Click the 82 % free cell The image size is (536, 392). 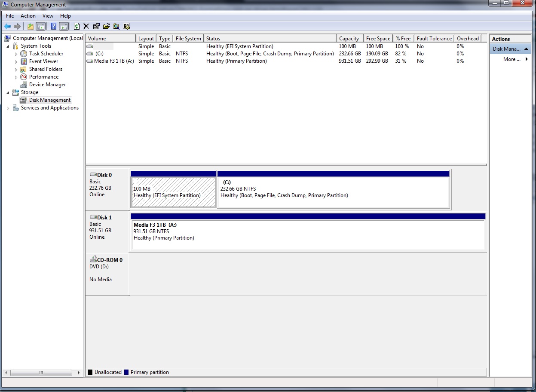401,54
